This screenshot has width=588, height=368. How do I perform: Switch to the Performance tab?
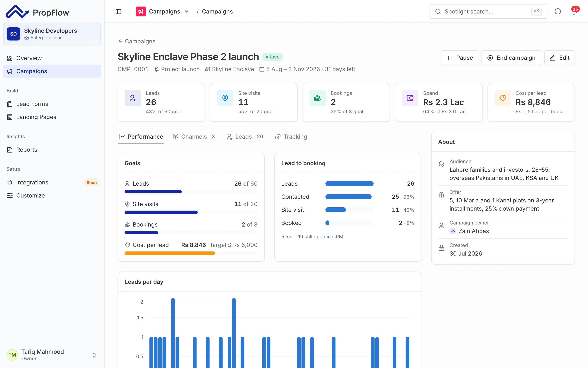pyautogui.click(x=141, y=137)
